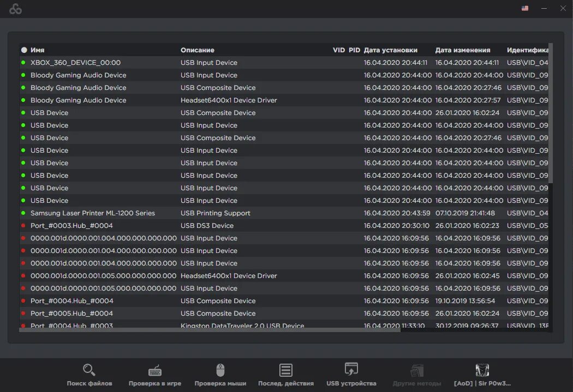Click the 16.04.2020 20:44:11 install date

pyautogui.click(x=396, y=62)
